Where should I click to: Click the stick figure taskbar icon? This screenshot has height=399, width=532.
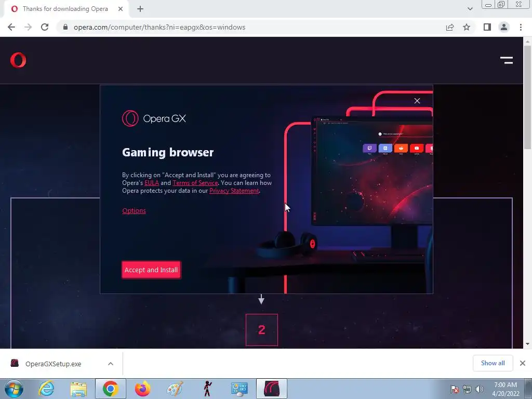[207, 389]
